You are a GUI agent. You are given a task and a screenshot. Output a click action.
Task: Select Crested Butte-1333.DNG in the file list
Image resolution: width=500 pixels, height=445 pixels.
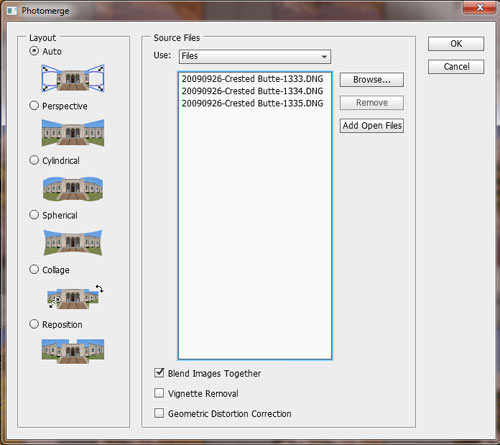(252, 79)
